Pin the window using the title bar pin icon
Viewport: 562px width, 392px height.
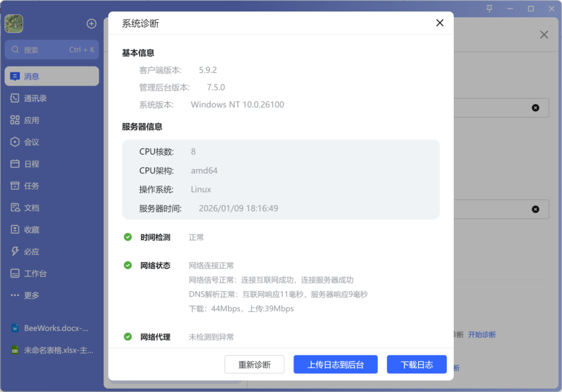(x=489, y=8)
